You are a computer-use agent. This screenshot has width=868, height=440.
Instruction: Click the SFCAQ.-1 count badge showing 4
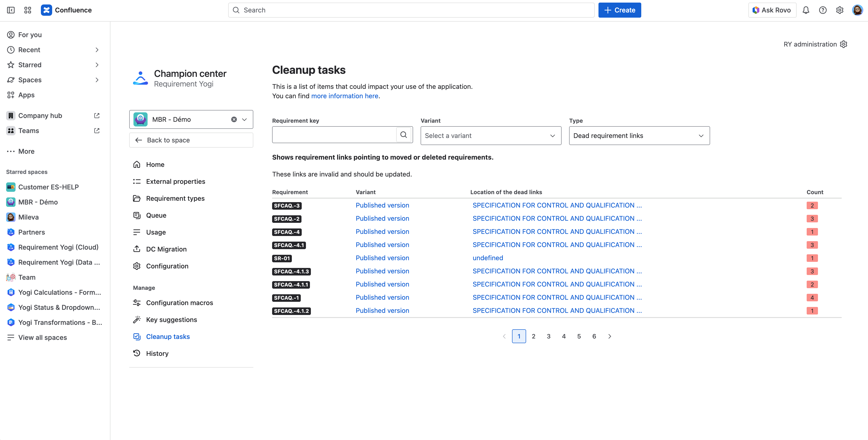pyautogui.click(x=812, y=298)
